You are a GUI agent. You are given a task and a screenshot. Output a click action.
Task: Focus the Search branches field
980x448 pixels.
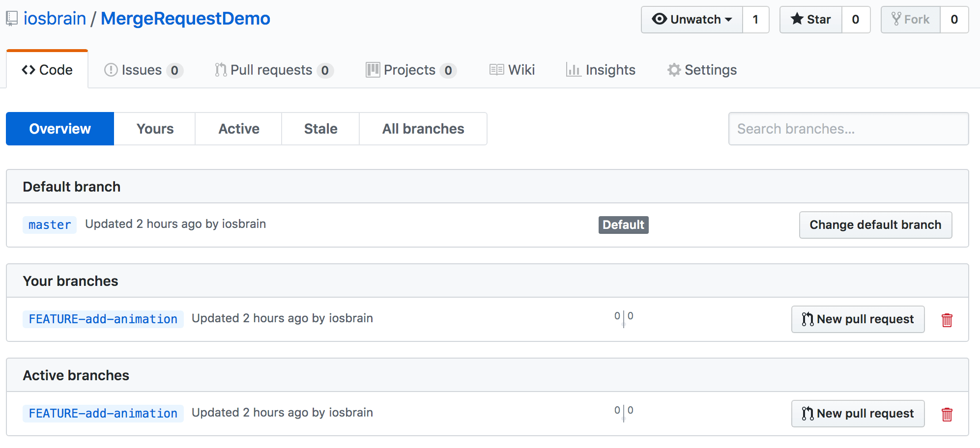pos(848,129)
